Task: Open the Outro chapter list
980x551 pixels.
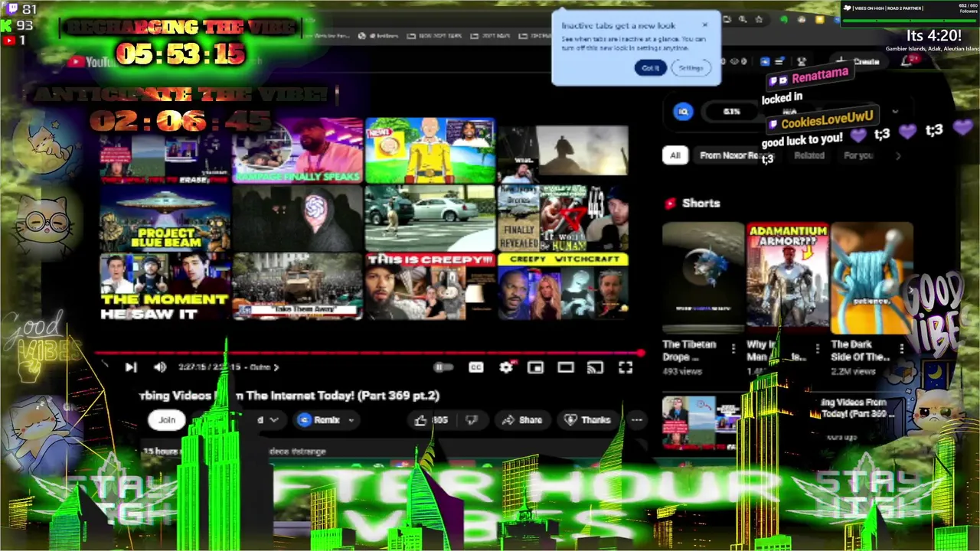Action: click(264, 367)
